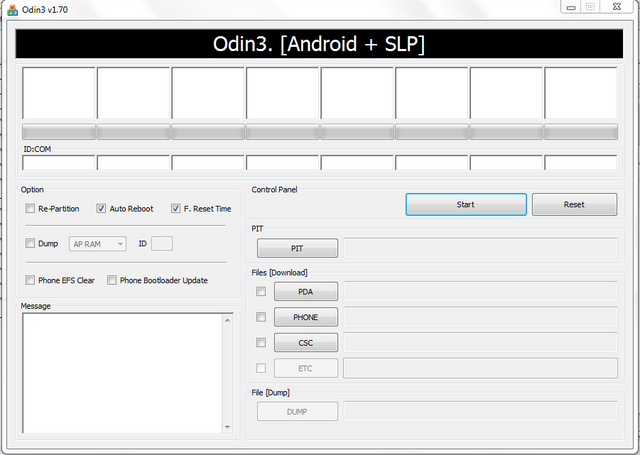This screenshot has height=455, width=640.
Task: Uncheck the Auto Reboot option
Action: [x=101, y=209]
